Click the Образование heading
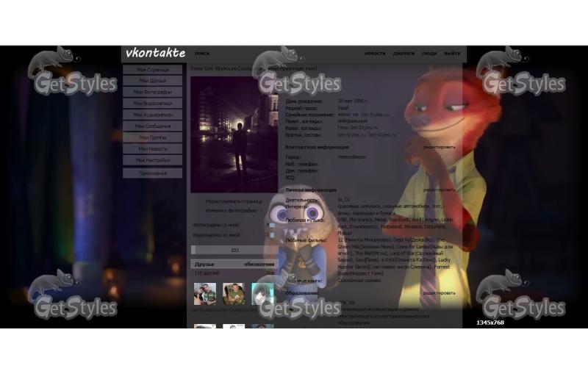This screenshot has height=374, width=588. pyautogui.click(x=302, y=293)
